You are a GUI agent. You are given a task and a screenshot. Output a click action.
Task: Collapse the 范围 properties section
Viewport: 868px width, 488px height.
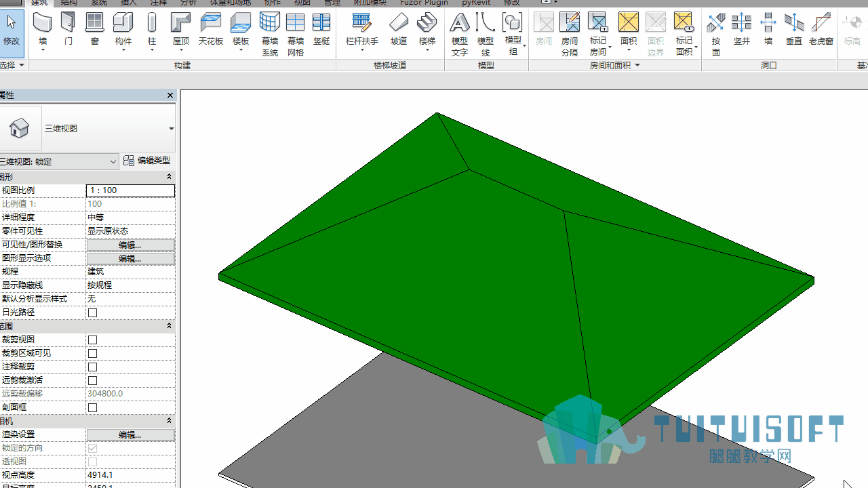pos(170,326)
